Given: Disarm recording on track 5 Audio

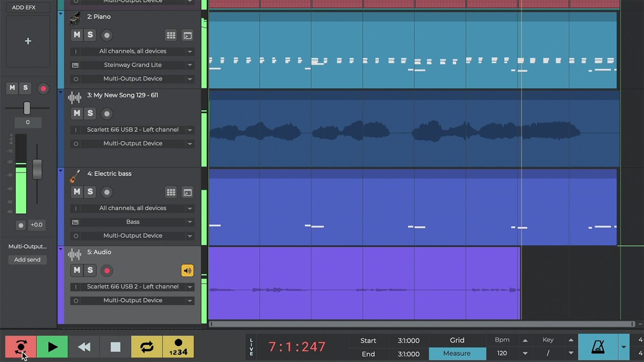Looking at the screenshot, I should point(107,270).
